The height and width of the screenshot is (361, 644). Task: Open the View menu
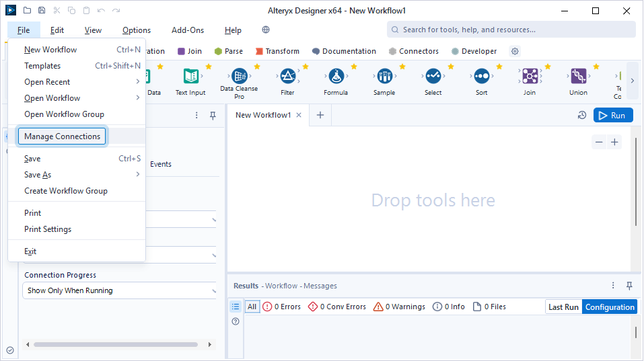pos(93,30)
